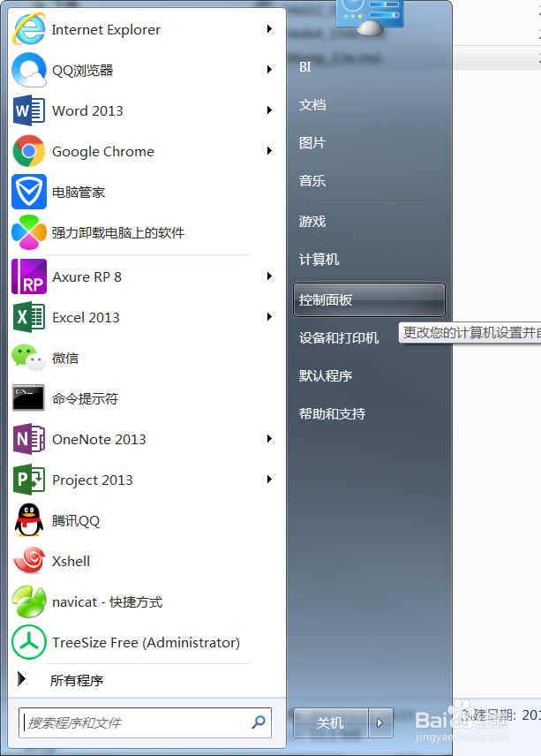
Task: Click the 电脑管家 label text
Action: (x=78, y=193)
